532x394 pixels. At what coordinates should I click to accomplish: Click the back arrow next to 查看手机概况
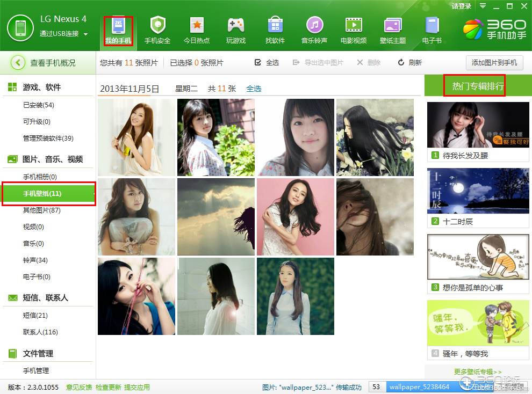tap(18, 63)
